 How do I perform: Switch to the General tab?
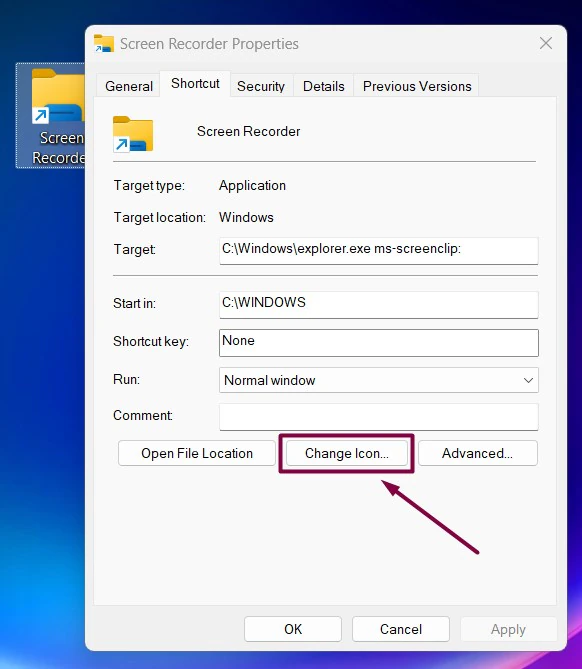tap(129, 86)
